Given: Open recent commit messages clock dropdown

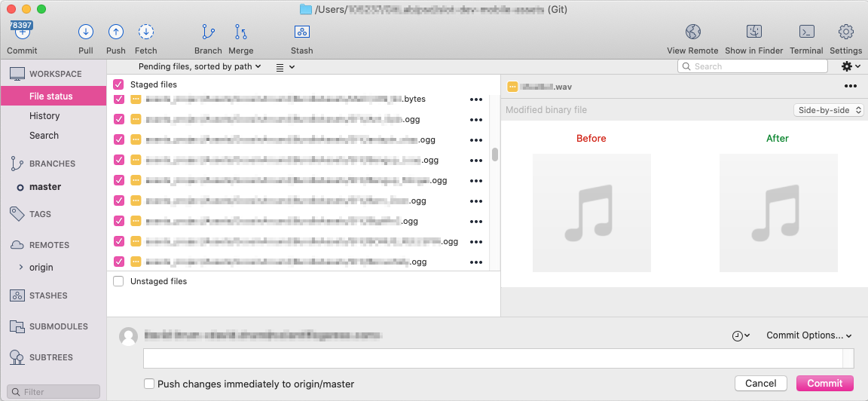Looking at the screenshot, I should point(741,335).
